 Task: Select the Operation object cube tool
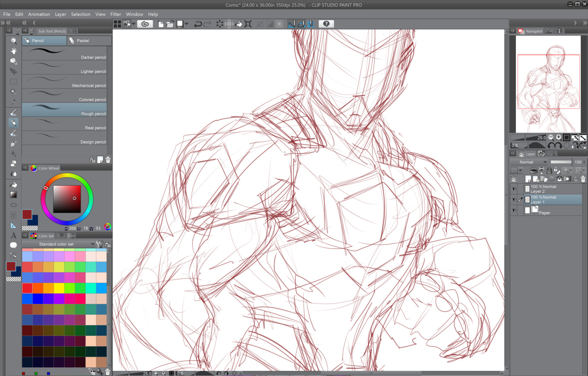[14, 61]
